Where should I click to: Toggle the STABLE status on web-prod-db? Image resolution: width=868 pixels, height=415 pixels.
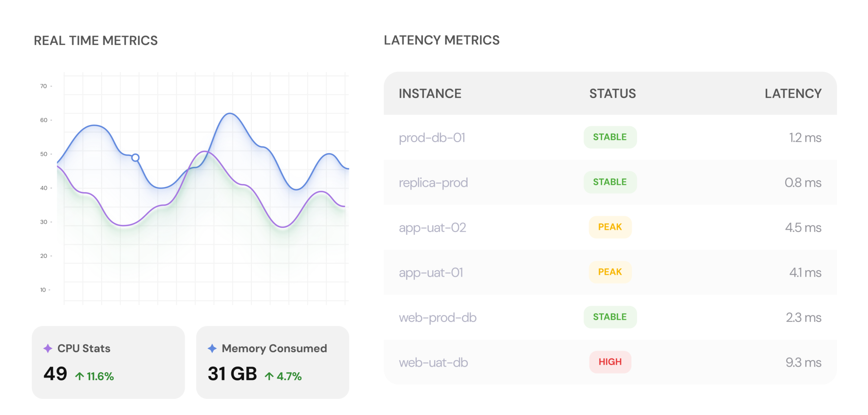(610, 317)
